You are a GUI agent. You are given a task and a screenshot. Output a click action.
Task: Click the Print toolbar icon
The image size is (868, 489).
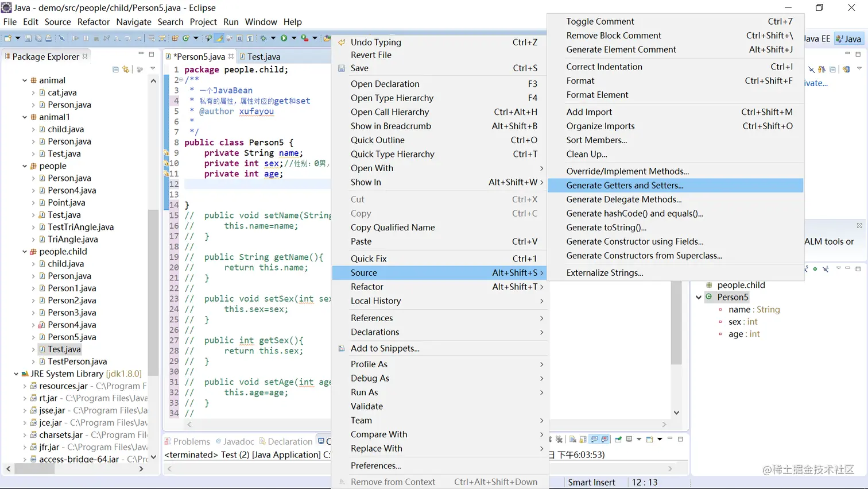tap(48, 38)
